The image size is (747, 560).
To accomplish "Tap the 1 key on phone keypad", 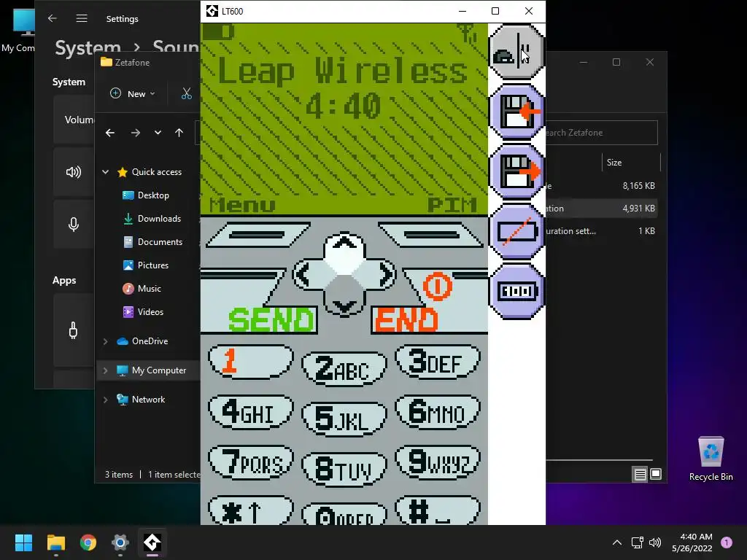I will pyautogui.click(x=251, y=362).
